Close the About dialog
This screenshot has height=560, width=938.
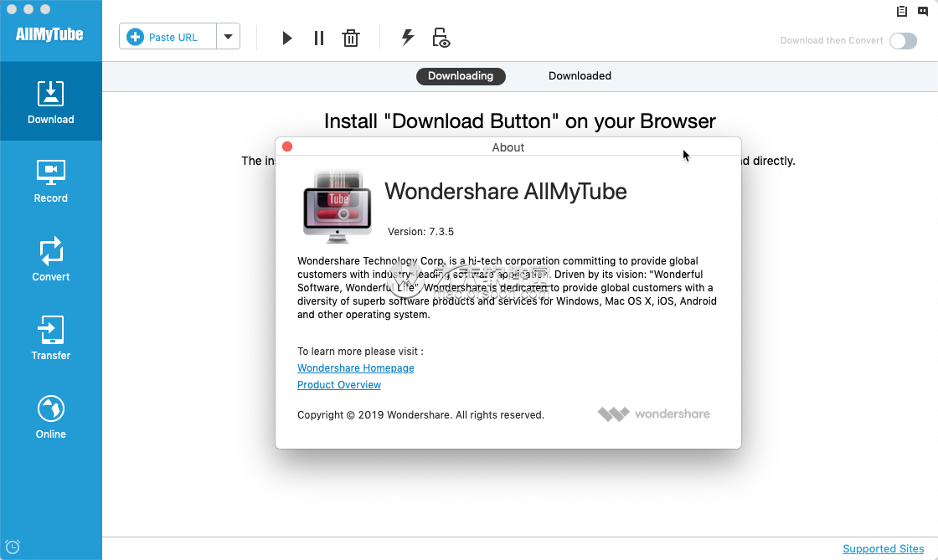coord(287,146)
